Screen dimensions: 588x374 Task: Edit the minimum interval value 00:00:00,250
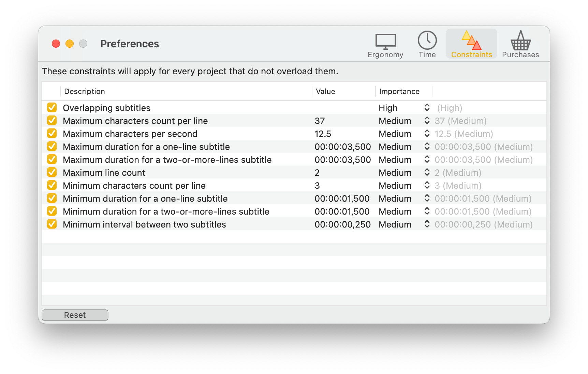coord(342,224)
